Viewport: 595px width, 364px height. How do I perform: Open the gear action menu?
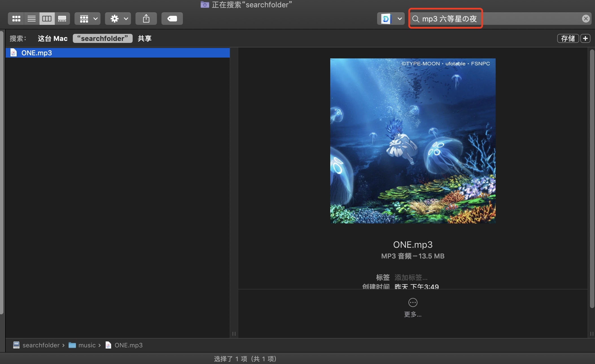click(x=118, y=19)
